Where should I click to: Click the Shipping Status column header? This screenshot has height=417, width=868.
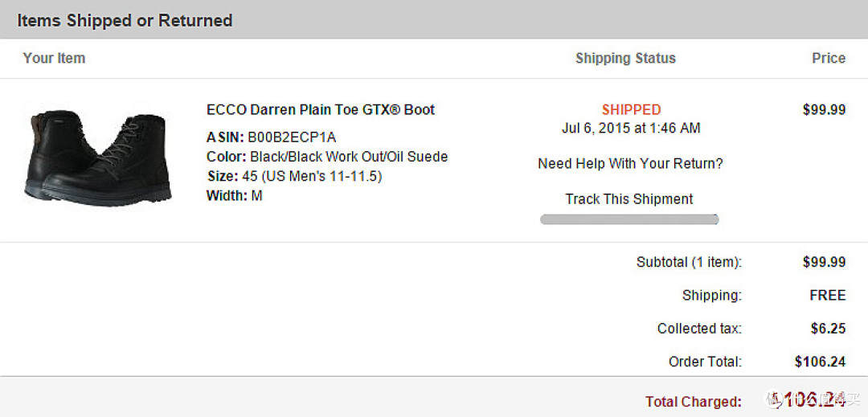pos(625,58)
